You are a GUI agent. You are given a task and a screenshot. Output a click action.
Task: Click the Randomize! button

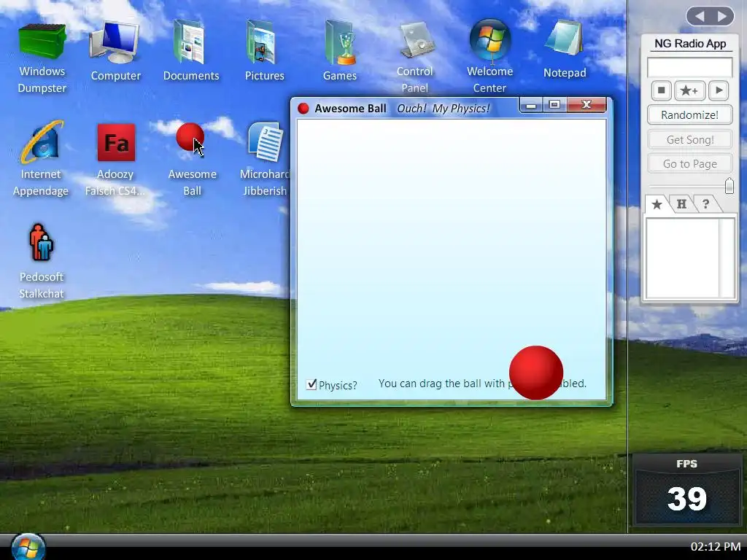pyautogui.click(x=689, y=114)
